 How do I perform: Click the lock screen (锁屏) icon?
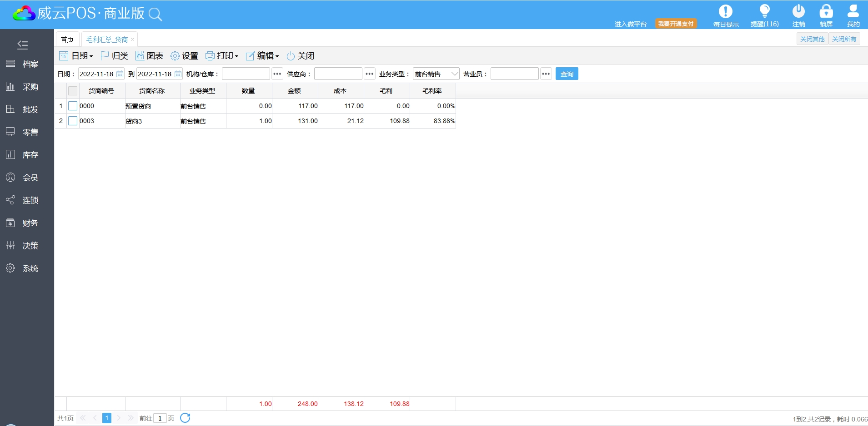(x=826, y=12)
